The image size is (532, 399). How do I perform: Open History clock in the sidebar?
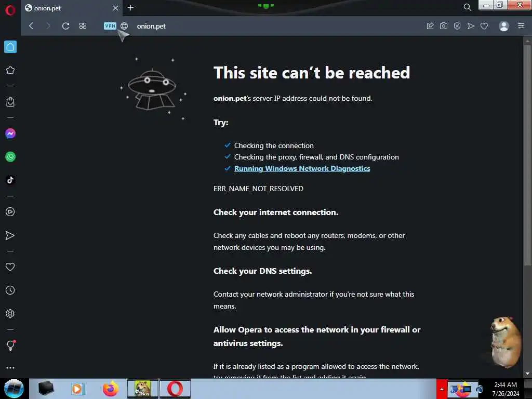[10, 290]
